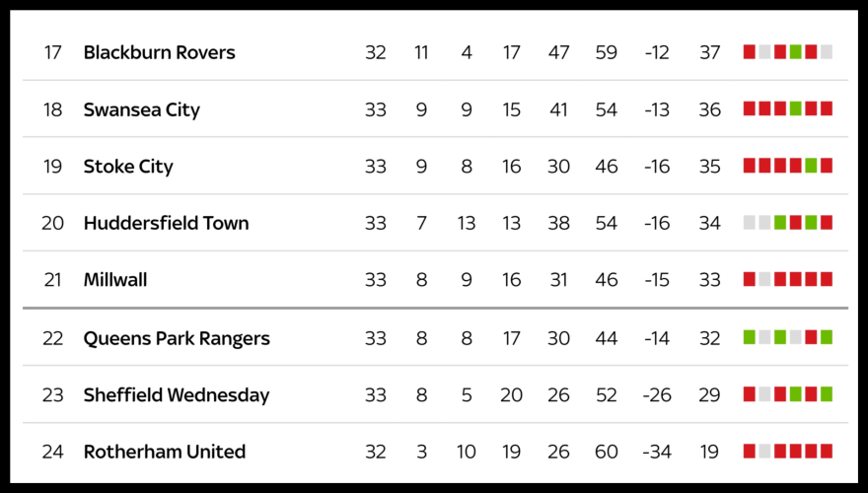
Task: Click Huddersfield Town's 34 points value
Action: (x=710, y=223)
